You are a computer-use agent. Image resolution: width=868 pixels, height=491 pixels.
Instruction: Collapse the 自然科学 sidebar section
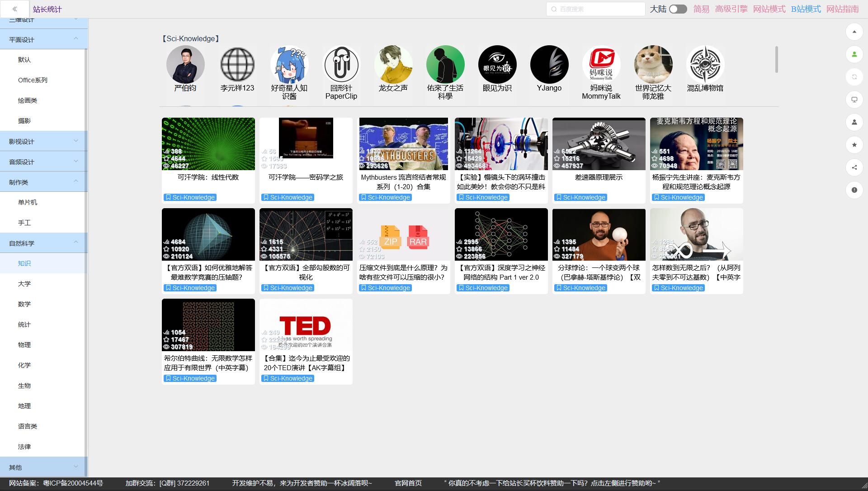coord(43,243)
